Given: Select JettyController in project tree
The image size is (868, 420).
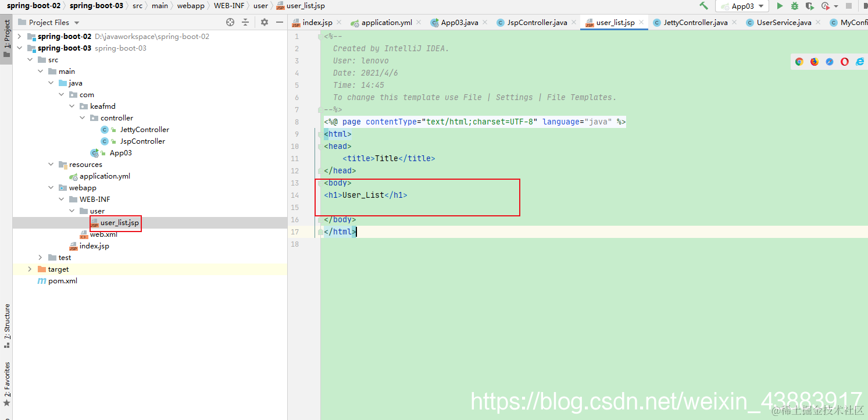Looking at the screenshot, I should click(145, 129).
